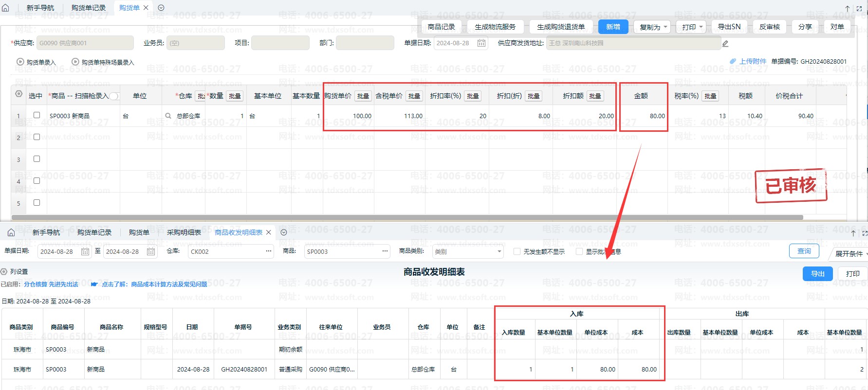Close the 商品收发明细表 tab
Viewport: 868px width, 390px height.
[x=268, y=232]
